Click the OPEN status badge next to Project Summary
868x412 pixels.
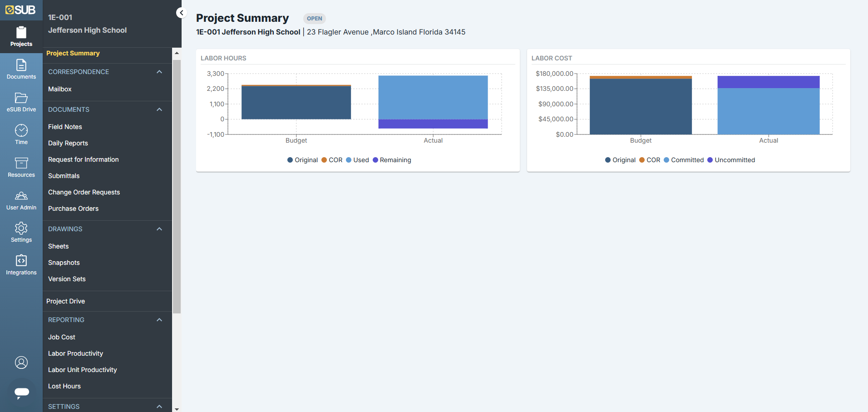[x=314, y=18]
